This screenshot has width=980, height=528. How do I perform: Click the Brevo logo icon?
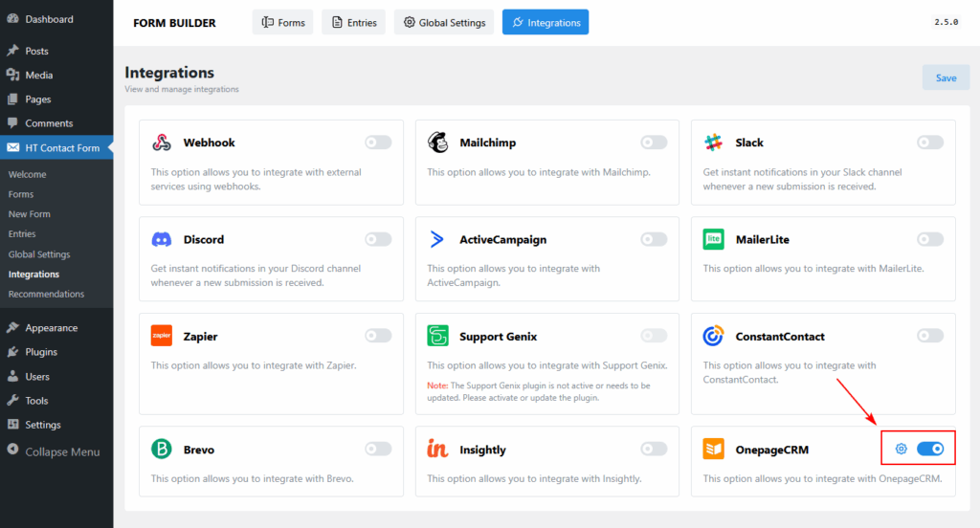162,450
